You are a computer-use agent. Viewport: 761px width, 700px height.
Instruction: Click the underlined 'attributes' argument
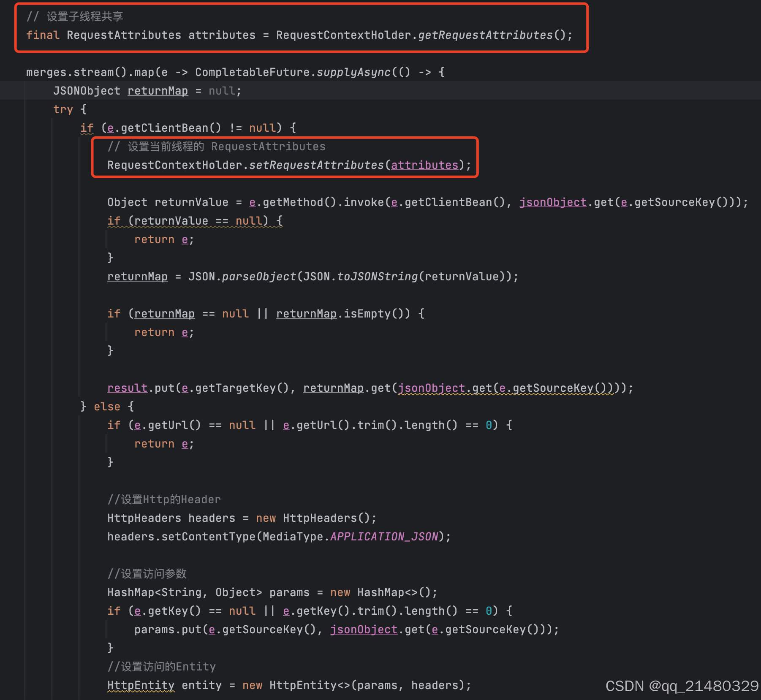tap(424, 165)
